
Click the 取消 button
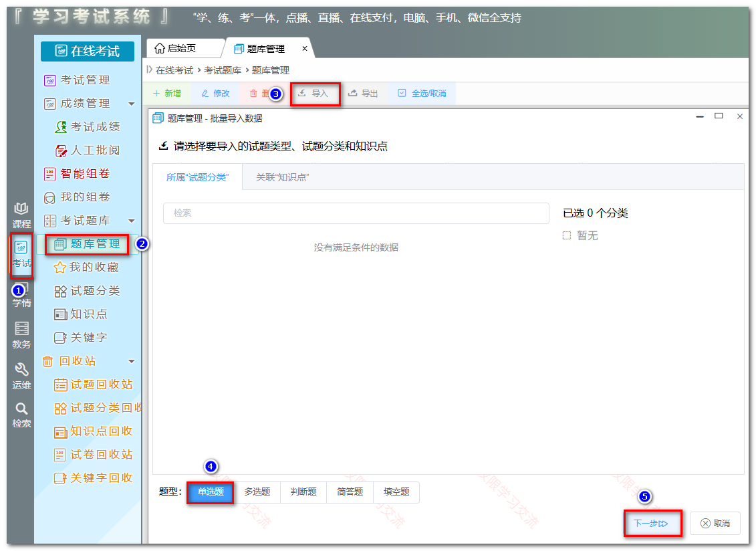[x=715, y=524]
